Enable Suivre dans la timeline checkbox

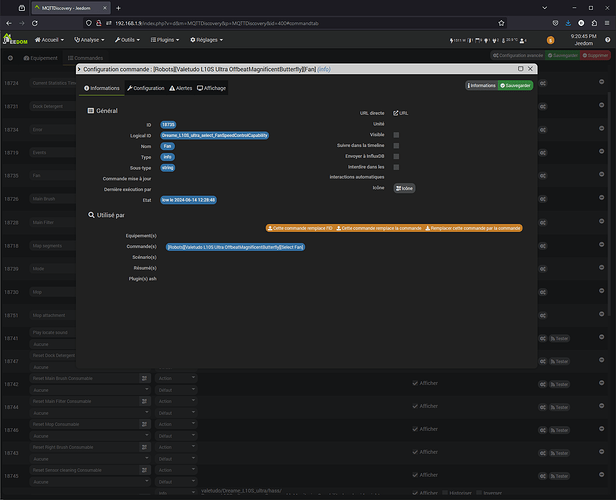396,145
